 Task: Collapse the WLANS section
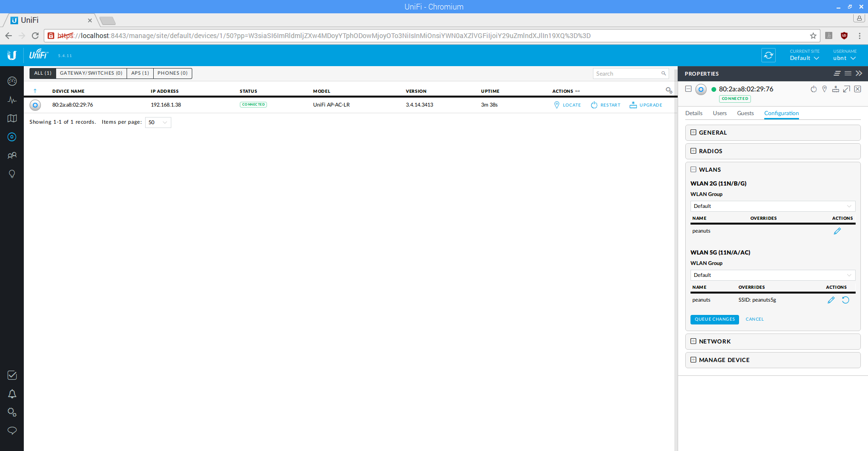pos(693,169)
